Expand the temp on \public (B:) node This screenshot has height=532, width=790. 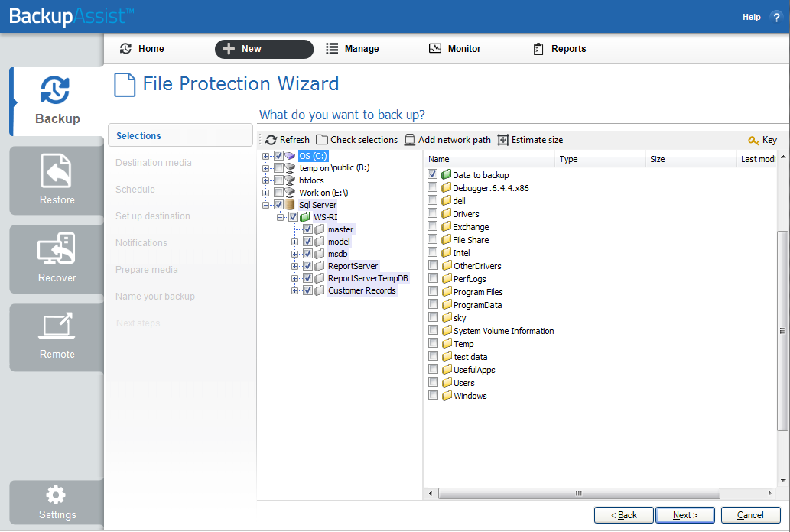(265, 168)
